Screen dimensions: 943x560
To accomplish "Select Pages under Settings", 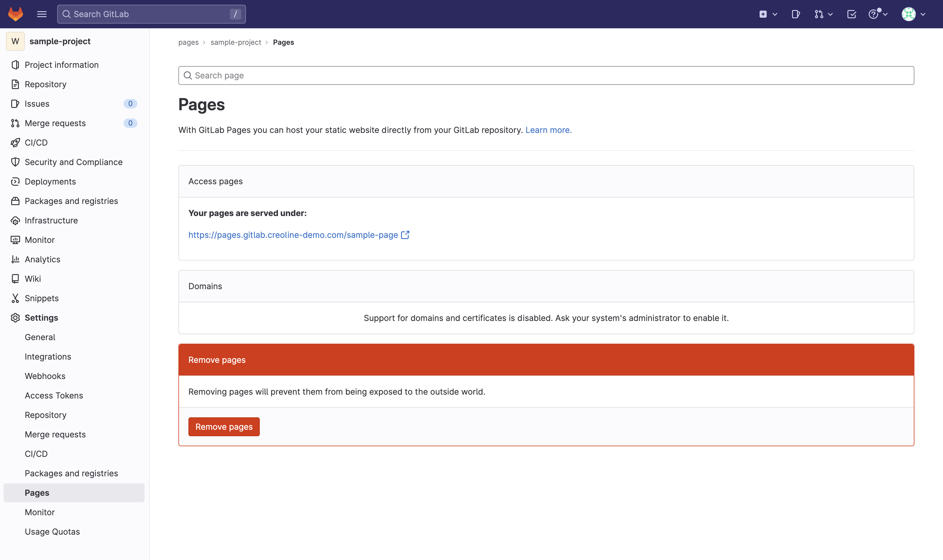I will (x=74, y=493).
